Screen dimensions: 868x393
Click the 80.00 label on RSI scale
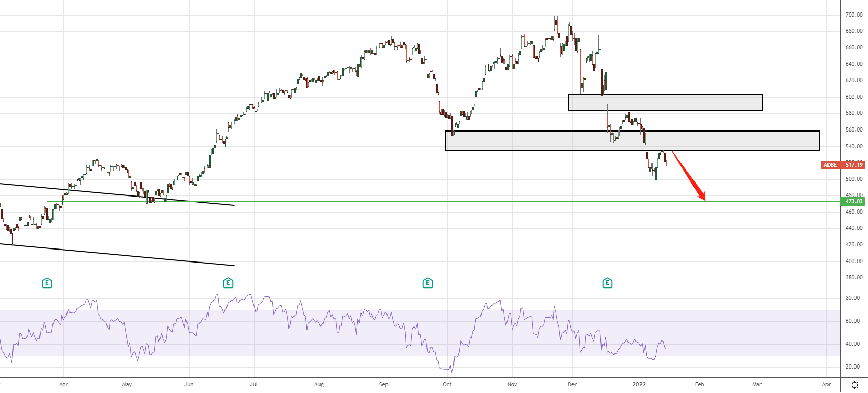click(x=852, y=298)
